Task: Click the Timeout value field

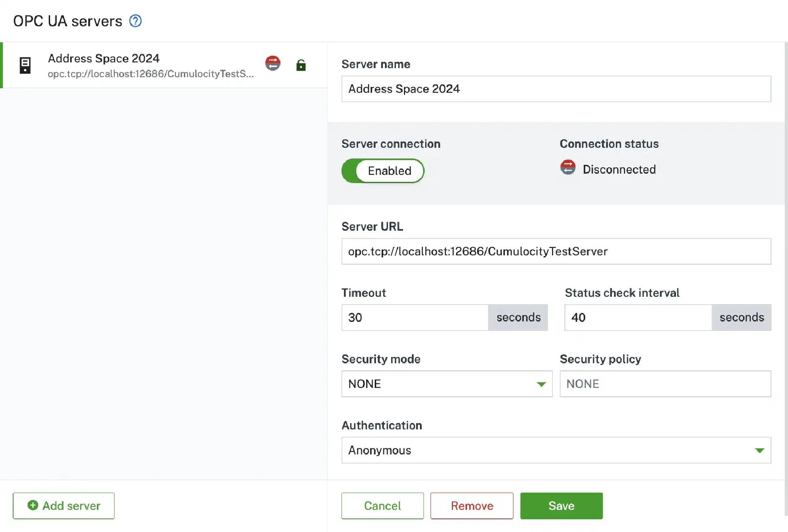Action: 415,317
